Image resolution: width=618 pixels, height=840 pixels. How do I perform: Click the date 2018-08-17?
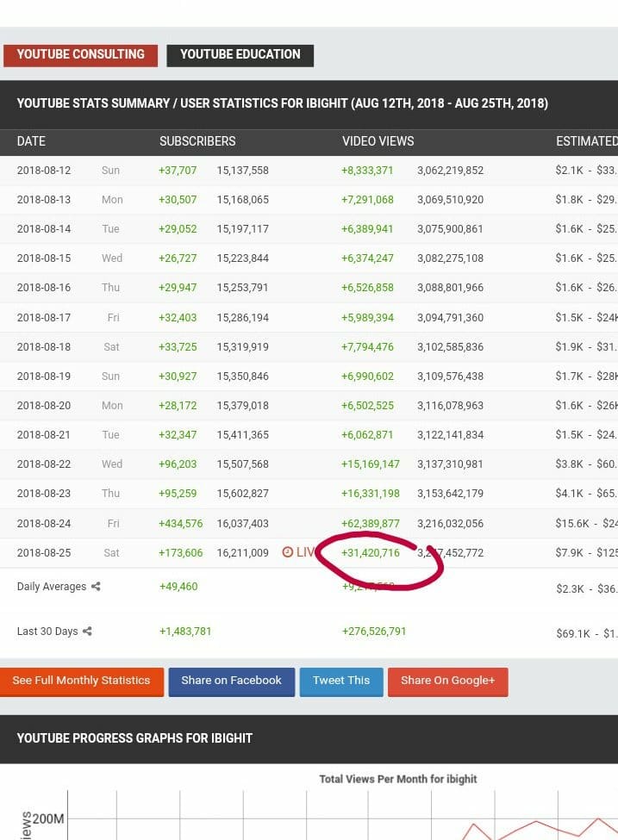pyautogui.click(x=44, y=318)
